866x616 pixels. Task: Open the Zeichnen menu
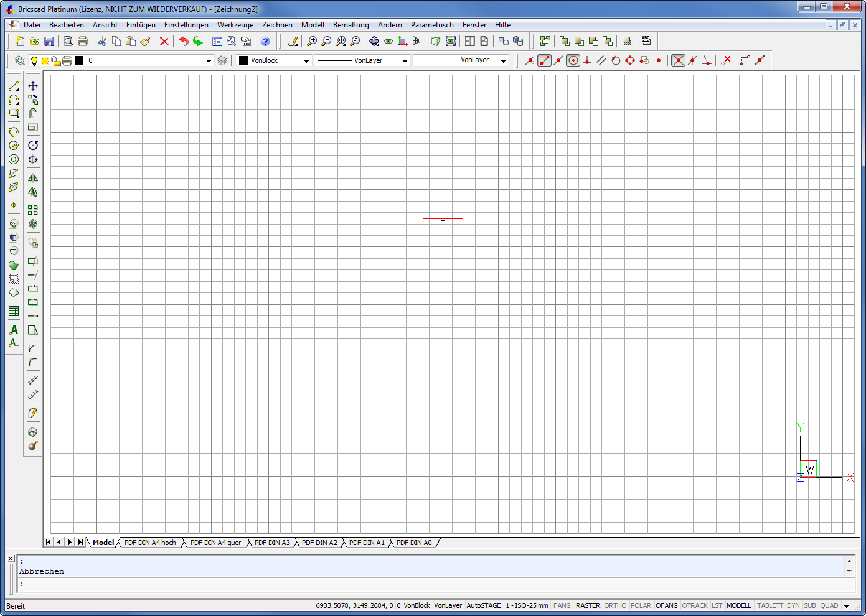[x=277, y=25]
